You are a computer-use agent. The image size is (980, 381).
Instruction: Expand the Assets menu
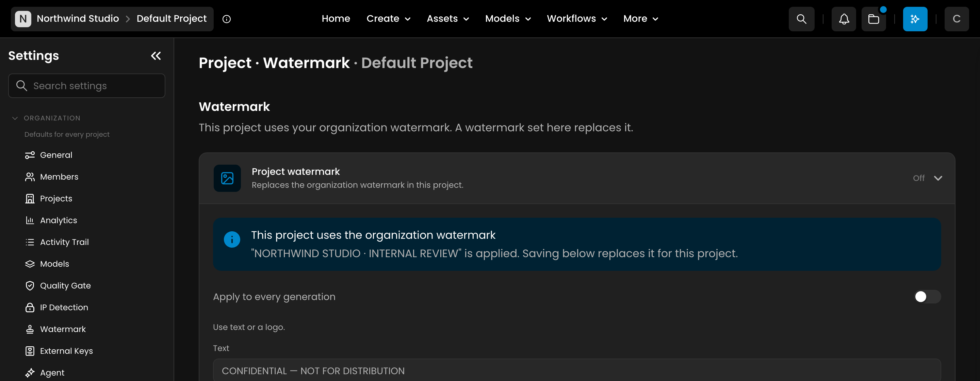click(x=448, y=19)
